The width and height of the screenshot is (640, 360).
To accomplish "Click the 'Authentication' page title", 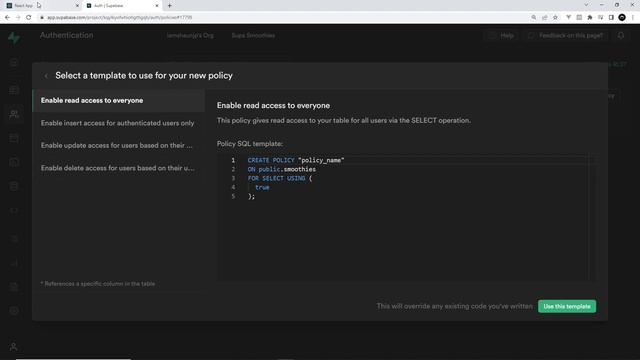I will [x=67, y=36].
